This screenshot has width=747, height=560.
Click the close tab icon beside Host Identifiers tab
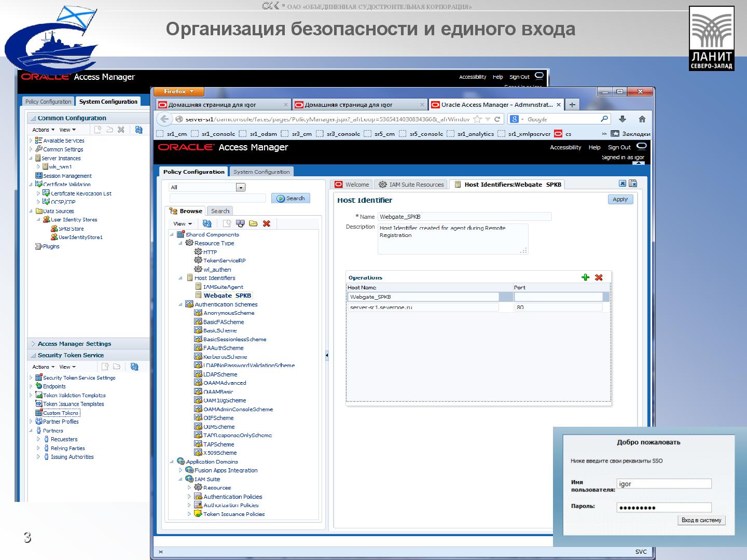pyautogui.click(x=622, y=184)
